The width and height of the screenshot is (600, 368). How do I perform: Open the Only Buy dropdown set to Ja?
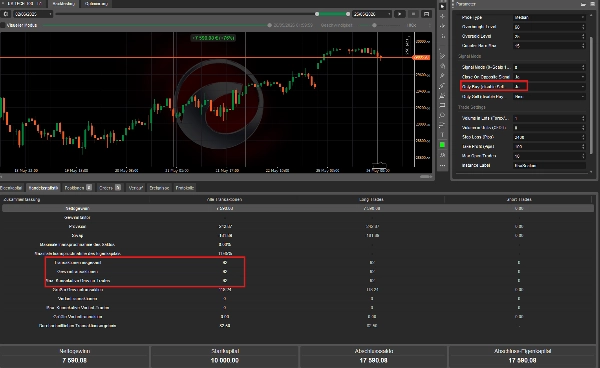click(549, 87)
